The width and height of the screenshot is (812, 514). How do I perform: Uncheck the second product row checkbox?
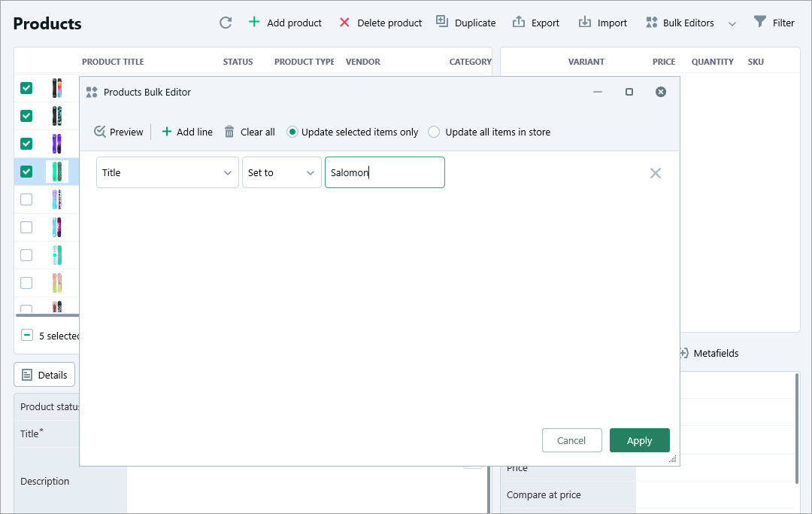(26, 116)
